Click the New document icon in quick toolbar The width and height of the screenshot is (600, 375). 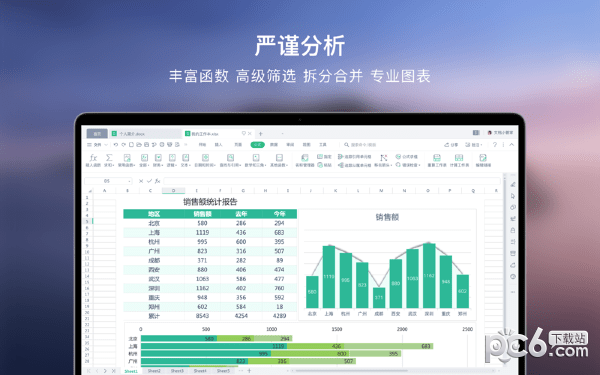point(131,145)
